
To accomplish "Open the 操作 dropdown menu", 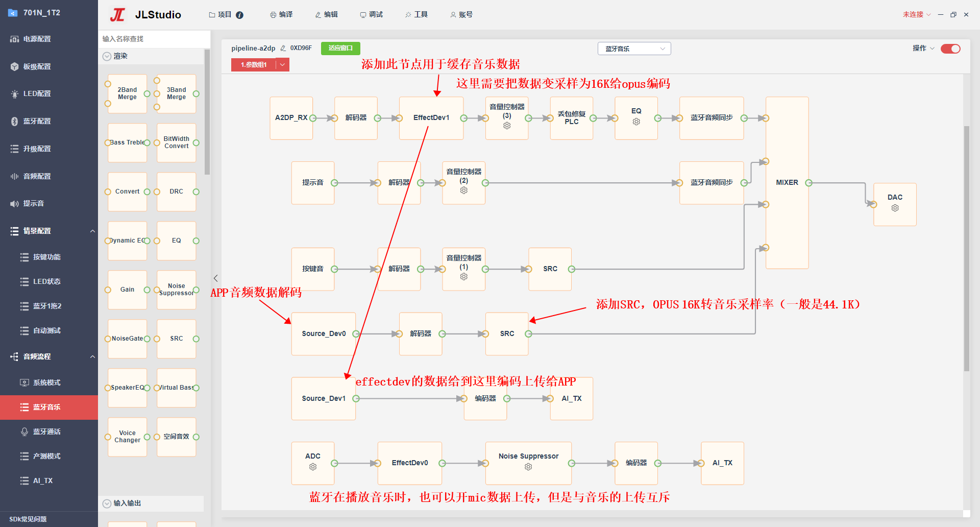I will (x=923, y=48).
